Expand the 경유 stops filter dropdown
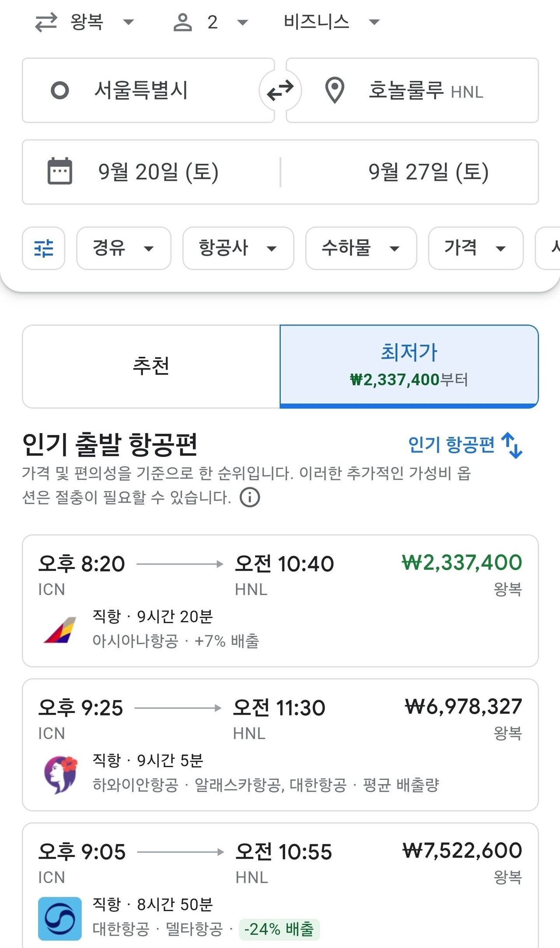This screenshot has width=560, height=948. [123, 248]
